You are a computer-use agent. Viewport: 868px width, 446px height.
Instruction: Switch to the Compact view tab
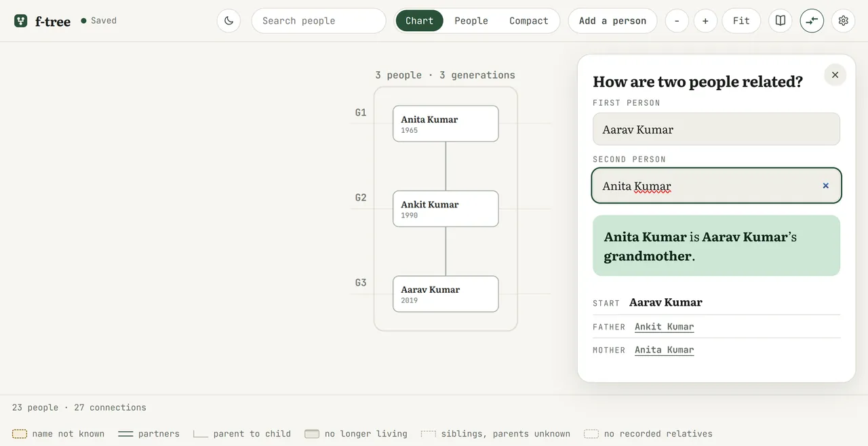[x=529, y=21]
